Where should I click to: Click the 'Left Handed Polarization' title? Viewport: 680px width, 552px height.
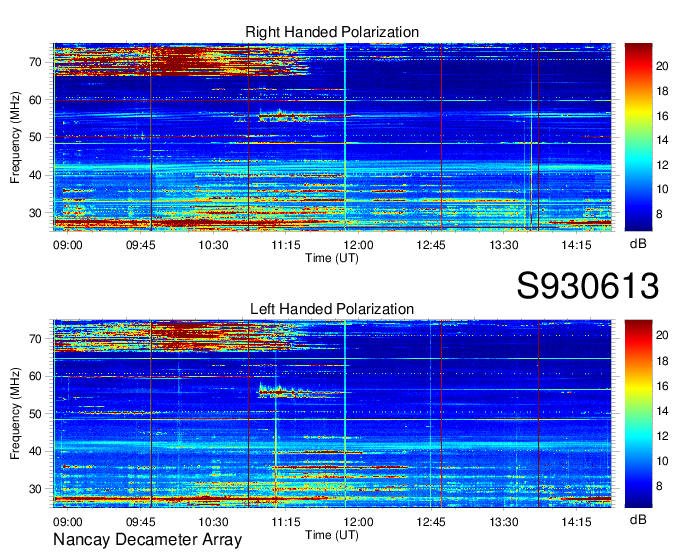pos(332,309)
